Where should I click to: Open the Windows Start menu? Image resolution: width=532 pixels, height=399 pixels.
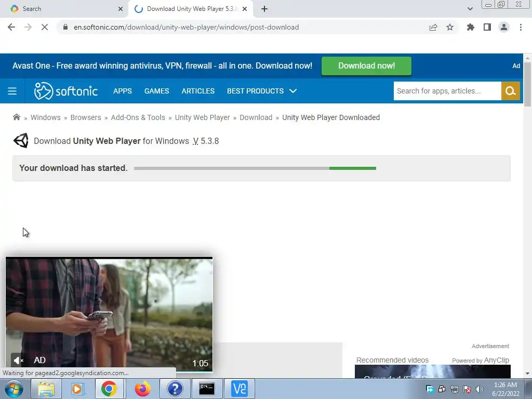pyautogui.click(x=14, y=389)
